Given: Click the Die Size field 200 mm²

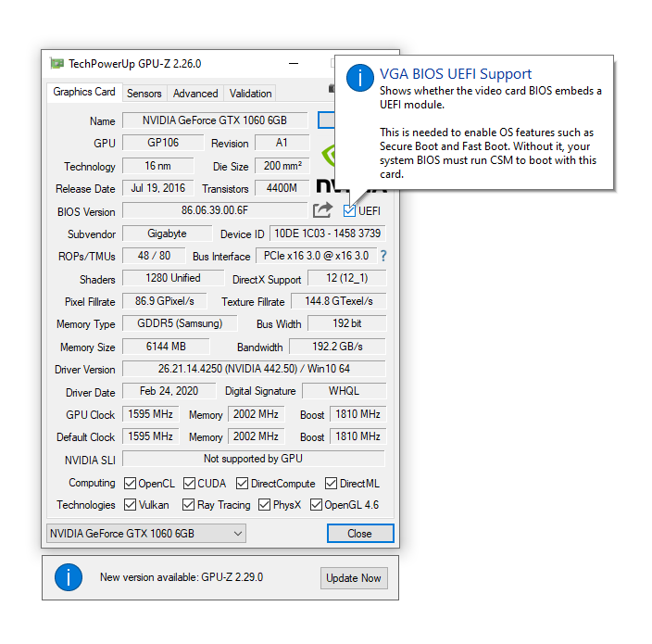Looking at the screenshot, I should (282, 166).
